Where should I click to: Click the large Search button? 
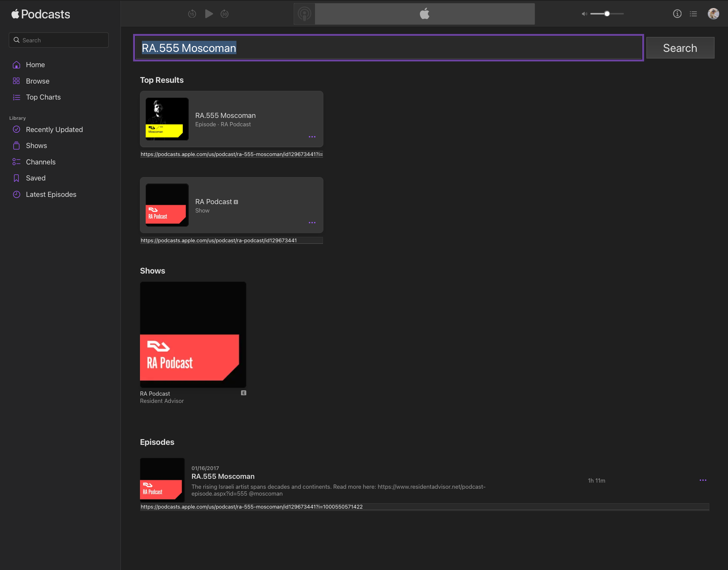(x=680, y=48)
